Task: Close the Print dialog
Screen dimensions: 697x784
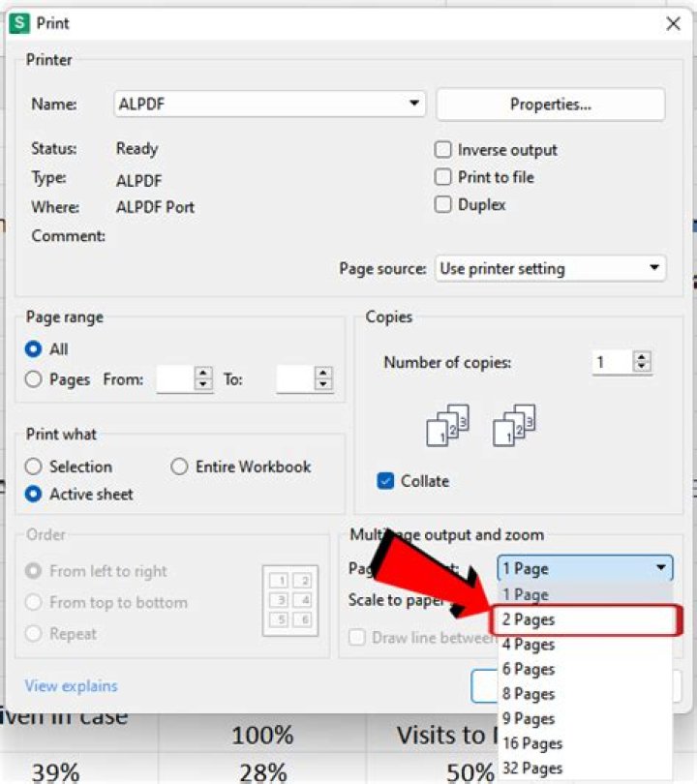Action: coord(673,23)
